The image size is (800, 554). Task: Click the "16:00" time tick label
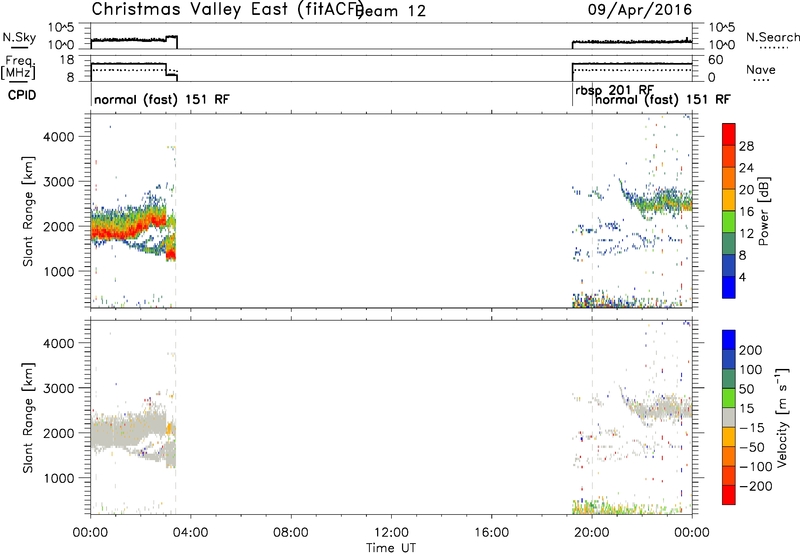coord(491,533)
